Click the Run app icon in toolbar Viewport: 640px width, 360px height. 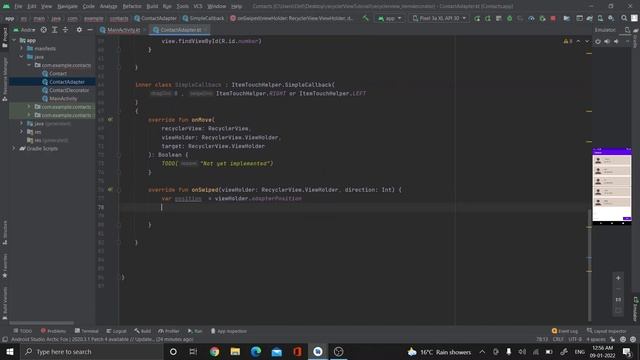click(477, 18)
